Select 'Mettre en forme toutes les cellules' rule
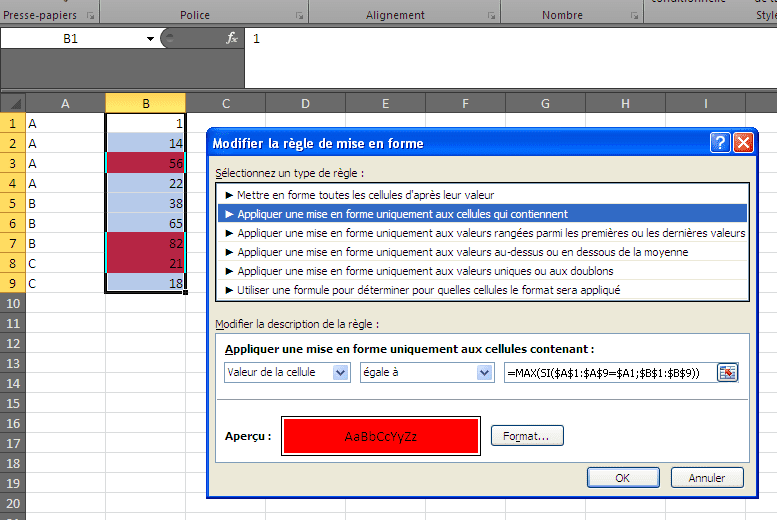 pos(365,195)
